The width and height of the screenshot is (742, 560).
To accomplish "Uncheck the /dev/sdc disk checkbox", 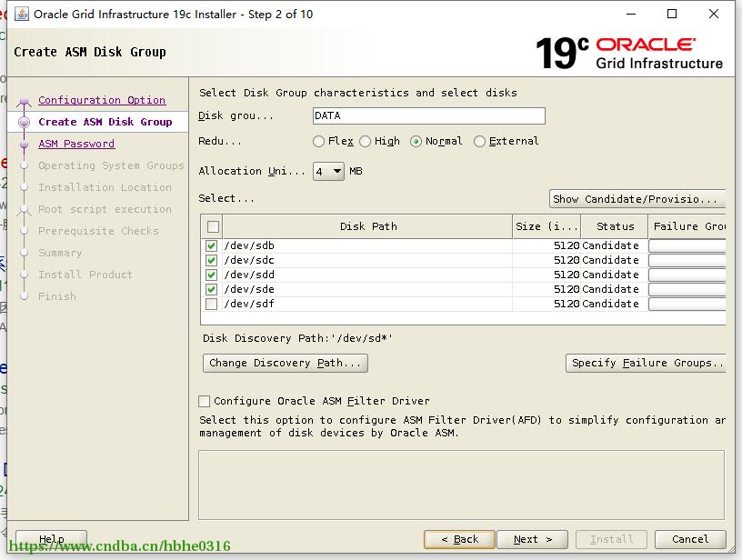I will click(x=212, y=261).
